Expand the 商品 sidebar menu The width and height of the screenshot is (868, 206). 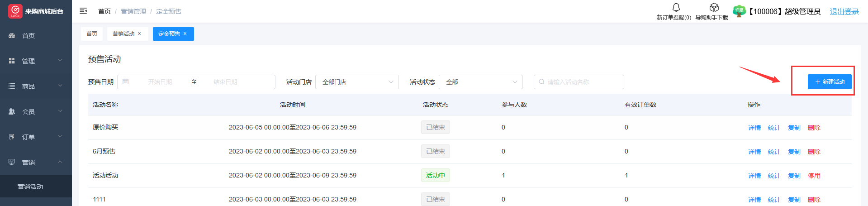click(36, 86)
